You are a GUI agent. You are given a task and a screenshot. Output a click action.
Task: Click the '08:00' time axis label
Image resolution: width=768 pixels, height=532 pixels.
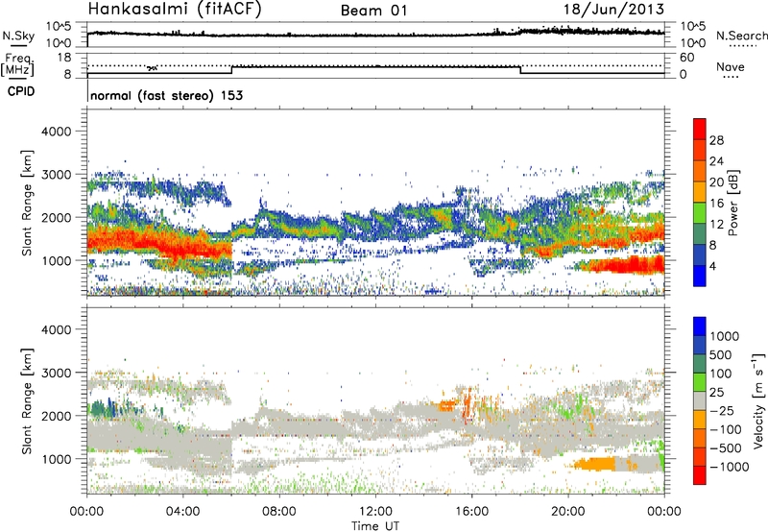[x=279, y=512]
